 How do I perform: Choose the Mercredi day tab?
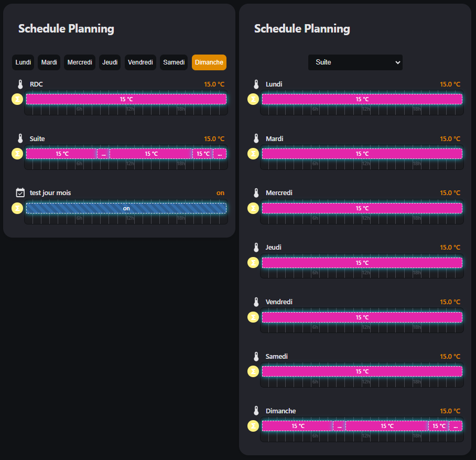80,62
